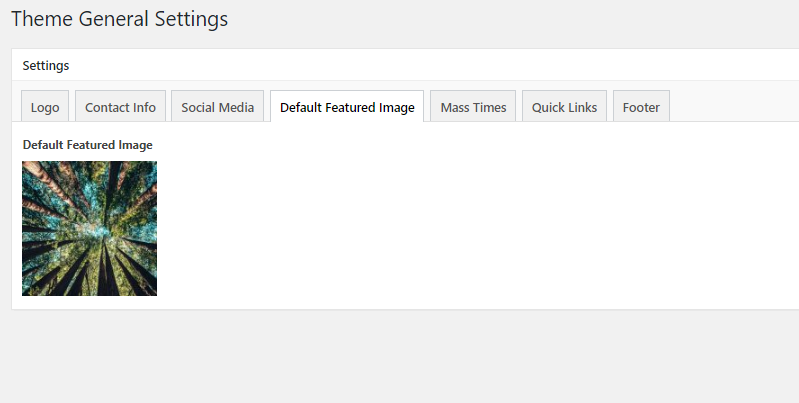The width and height of the screenshot is (799, 403).
Task: Click the active Default Featured Image tab
Action: point(347,107)
